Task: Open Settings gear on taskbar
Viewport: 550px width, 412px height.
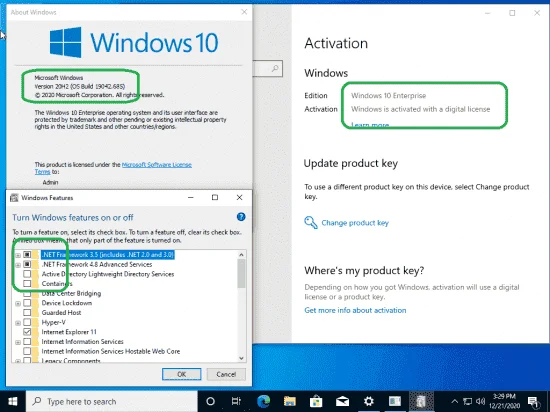Action: tap(369, 401)
